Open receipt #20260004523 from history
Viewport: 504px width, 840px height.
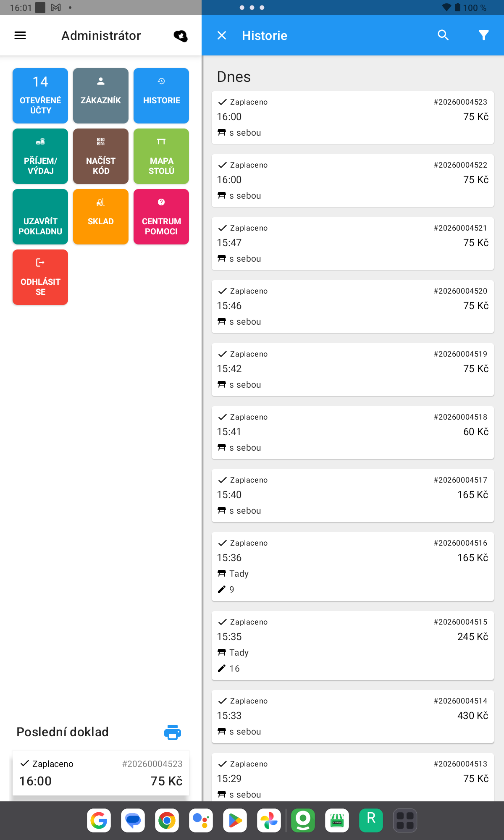352,117
